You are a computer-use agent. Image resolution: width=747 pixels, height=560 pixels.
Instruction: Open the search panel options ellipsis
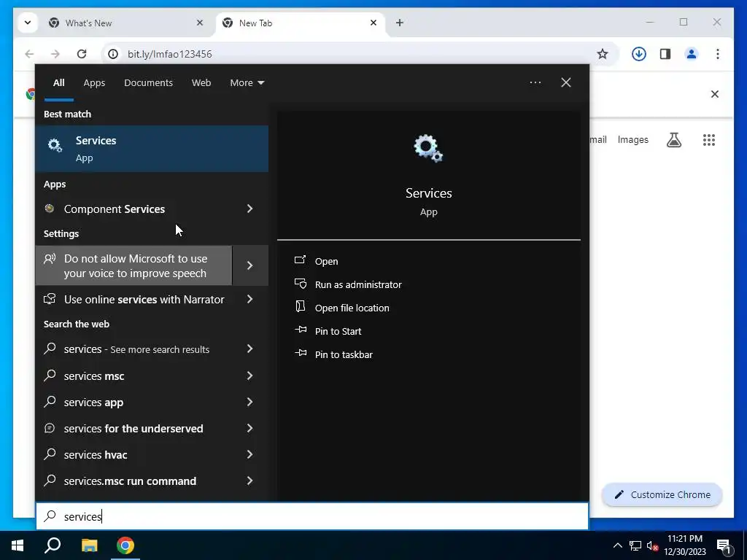click(535, 82)
